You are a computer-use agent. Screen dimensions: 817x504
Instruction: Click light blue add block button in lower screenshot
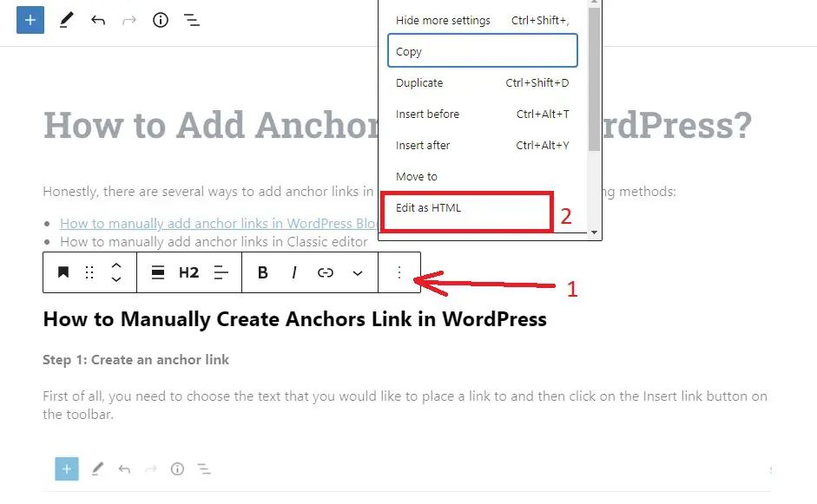(x=67, y=469)
